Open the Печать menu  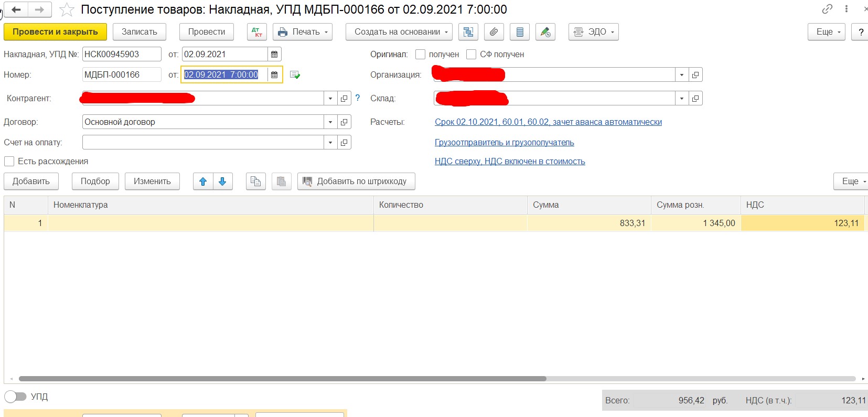point(303,32)
